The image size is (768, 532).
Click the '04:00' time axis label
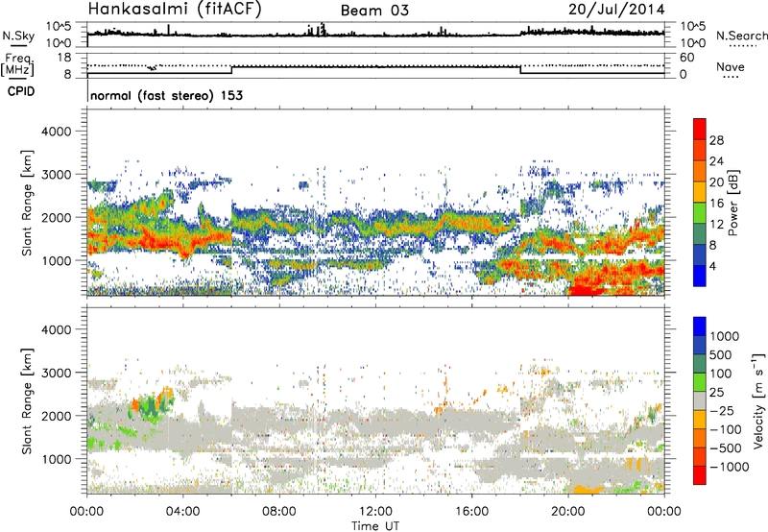click(x=182, y=512)
